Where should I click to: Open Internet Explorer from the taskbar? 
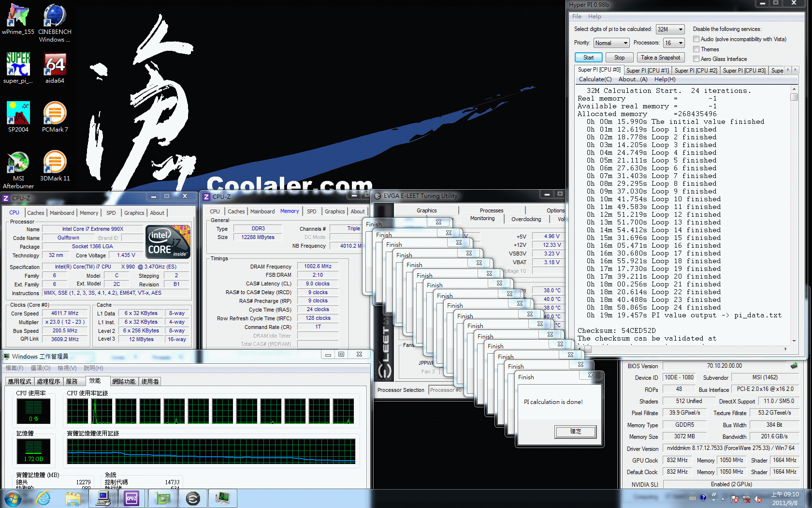point(43,498)
